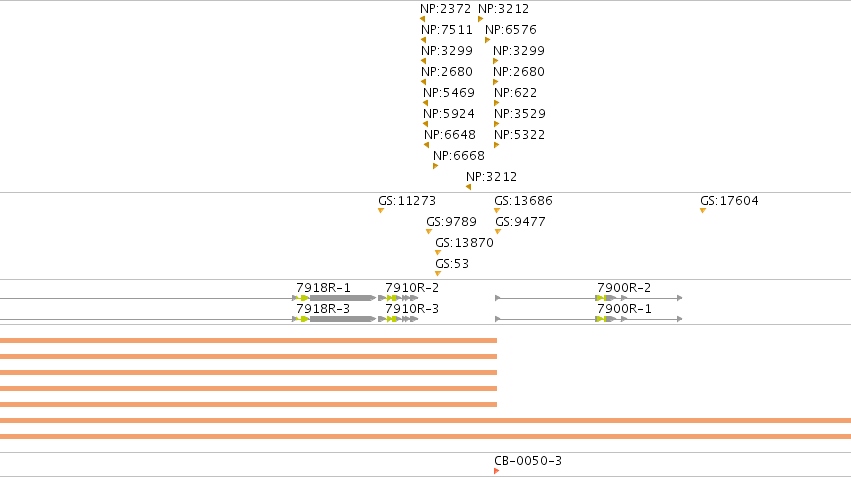Click the left-pointing NP:3299 marker
Image resolution: width=851 pixels, height=477 pixels.
(x=423, y=61)
